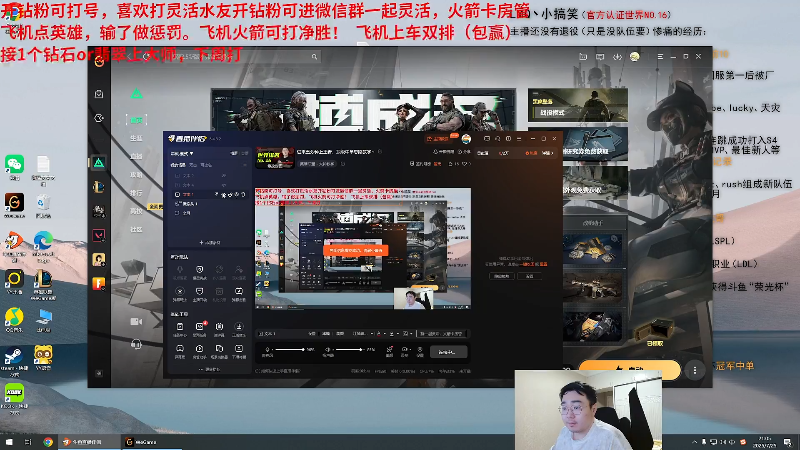Switch to the WeGame taskbar item
Image resolution: width=800 pixels, height=450 pixels.
(x=151, y=442)
